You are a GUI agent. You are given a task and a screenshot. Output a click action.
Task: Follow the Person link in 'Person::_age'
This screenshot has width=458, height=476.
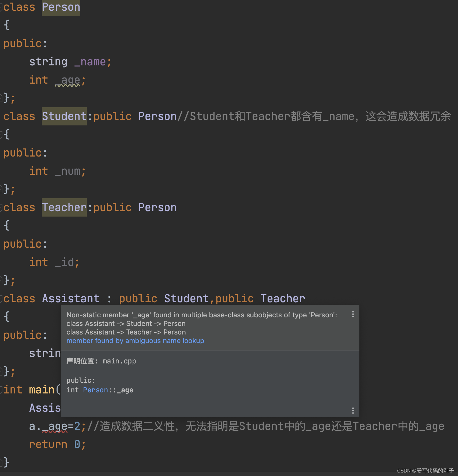click(x=95, y=390)
